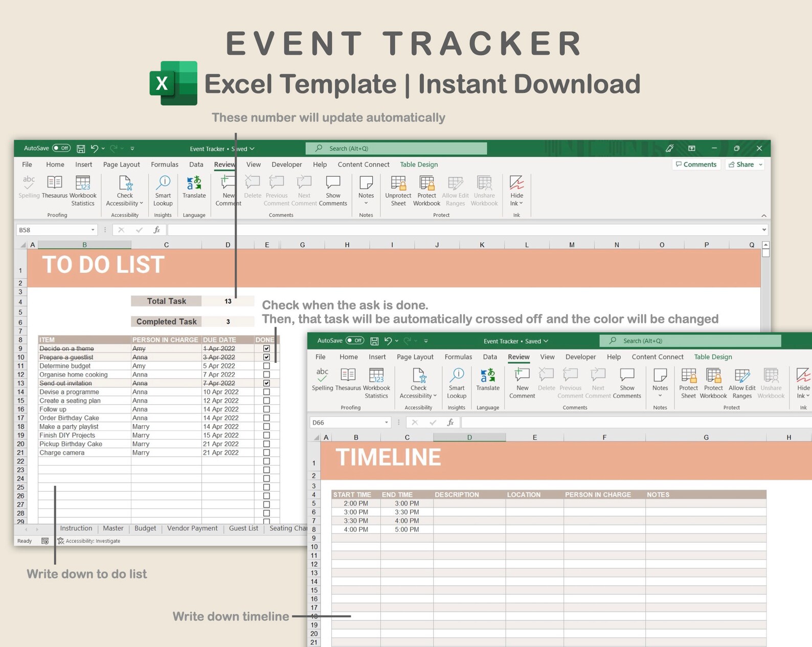Screen dimensions: 812x647
Task: Click New Comment in Timeline window
Action: pyautogui.click(x=522, y=383)
